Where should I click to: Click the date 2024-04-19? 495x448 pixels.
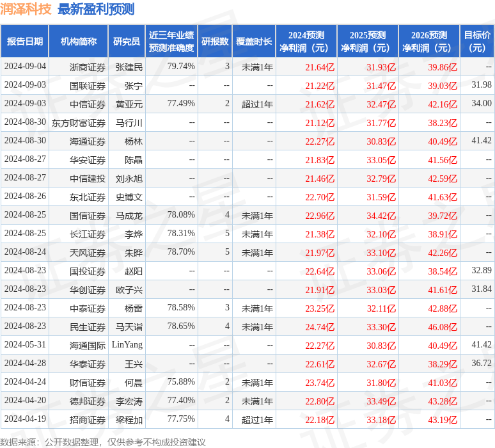coord(25,419)
